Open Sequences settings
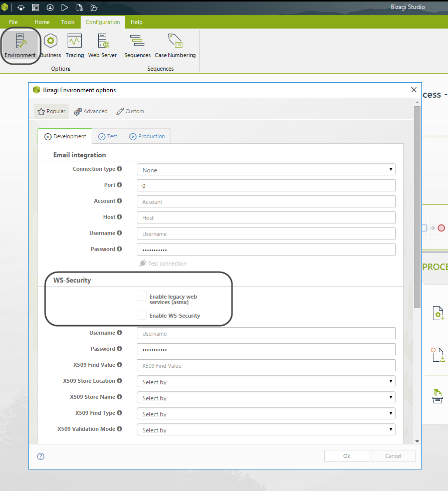 [137, 46]
